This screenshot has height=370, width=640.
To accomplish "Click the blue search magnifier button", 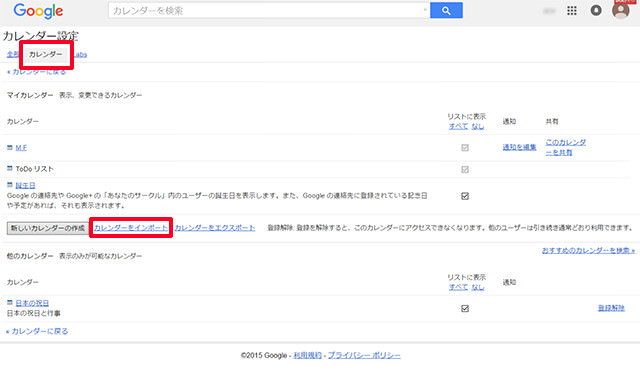I will [x=446, y=11].
